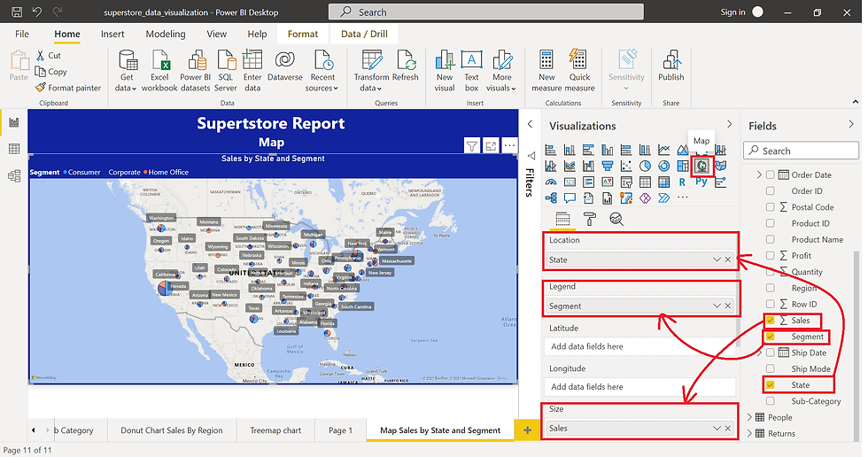Select the Power Automate visual icon
Screen dimensions: 868x457
pyautogui.click(x=663, y=198)
